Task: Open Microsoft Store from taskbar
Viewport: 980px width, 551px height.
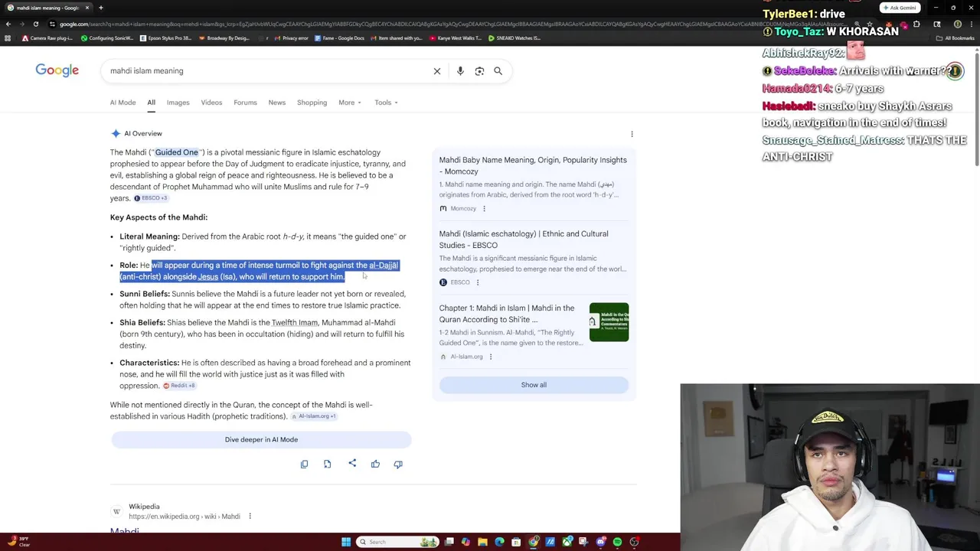Action: pos(516,542)
